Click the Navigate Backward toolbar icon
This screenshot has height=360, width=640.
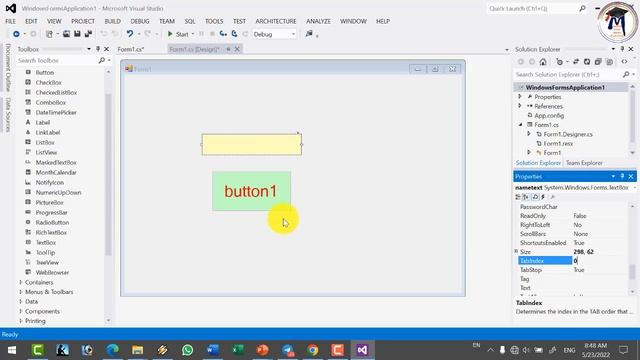point(16,34)
